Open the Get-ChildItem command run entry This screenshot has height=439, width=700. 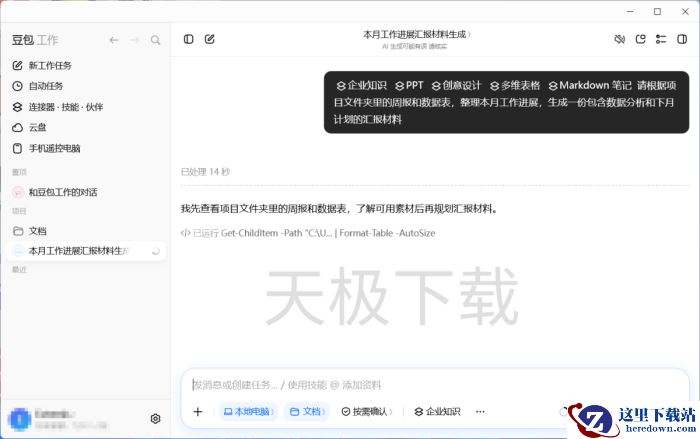coord(308,233)
